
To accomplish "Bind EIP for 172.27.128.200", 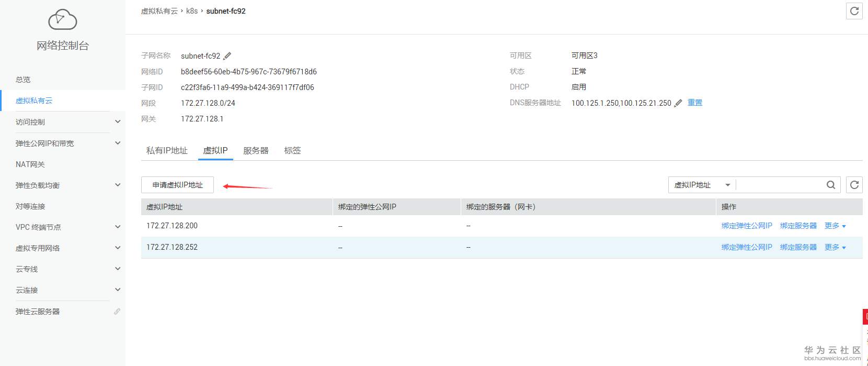I will point(747,226).
